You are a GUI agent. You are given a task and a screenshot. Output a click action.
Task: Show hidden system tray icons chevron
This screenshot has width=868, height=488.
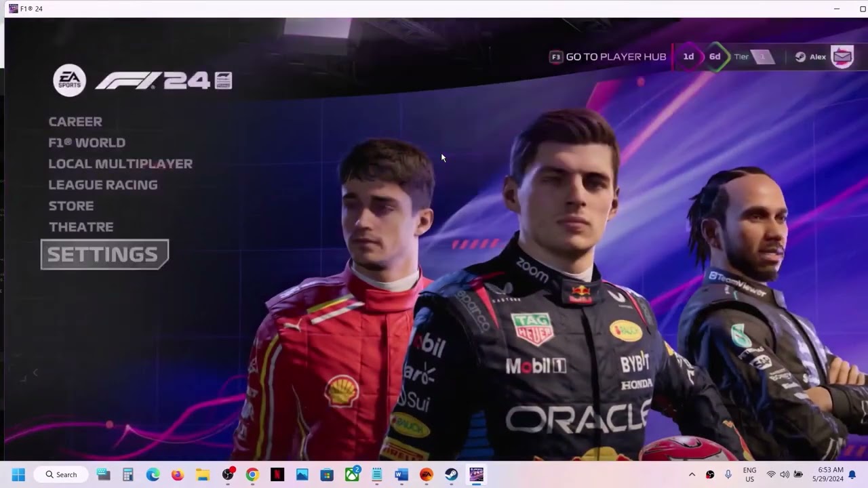pos(692,474)
